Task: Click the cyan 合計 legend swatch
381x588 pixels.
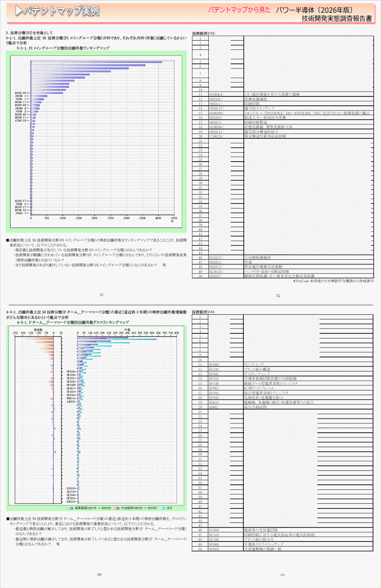Action: [x=162, y=508]
